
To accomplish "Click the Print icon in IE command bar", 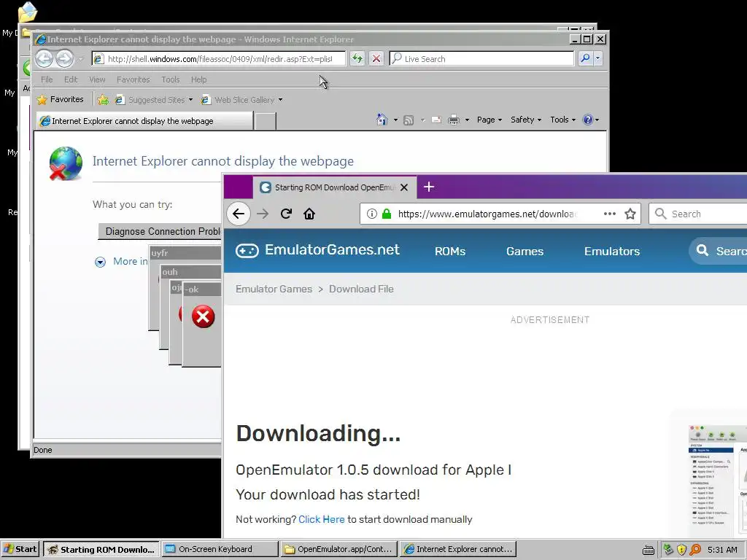I will pos(454,120).
